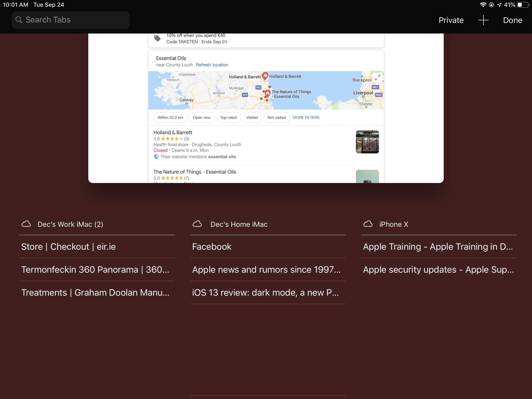Toggle the Open now filter chip
Image resolution: width=532 pixels, height=399 pixels.
point(202,118)
